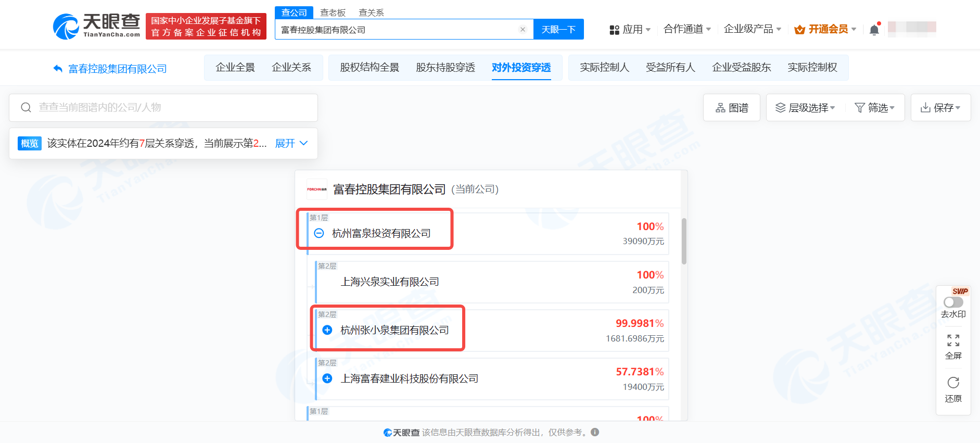Click the 天眼一下 search button
The height and width of the screenshot is (443, 980).
(x=558, y=29)
